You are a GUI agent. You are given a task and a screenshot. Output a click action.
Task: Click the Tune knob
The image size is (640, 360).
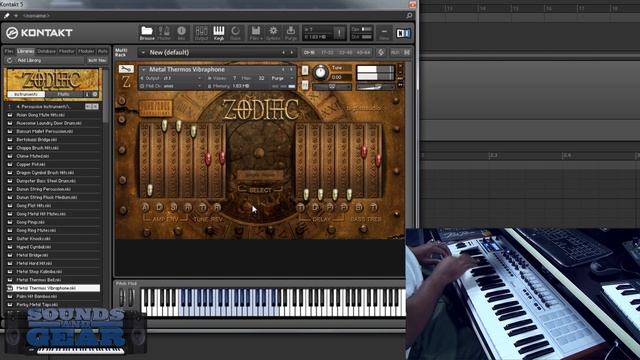[x=320, y=73]
